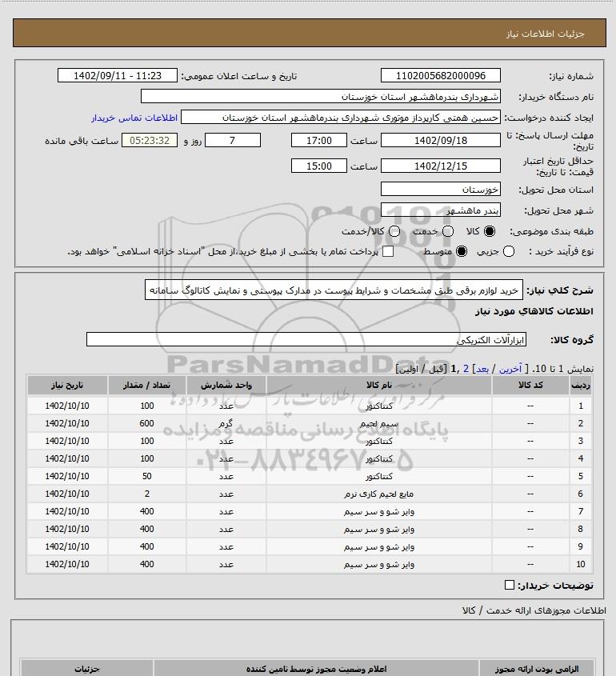616x676 pixels.
Task: Click the goods group field ابزارآلات الکتریکی
Action: pyautogui.click(x=306, y=339)
